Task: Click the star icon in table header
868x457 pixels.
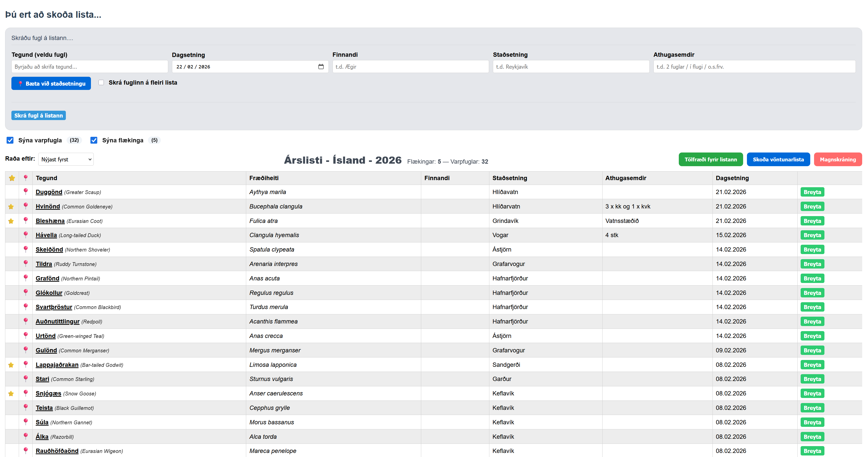Action: coord(12,178)
